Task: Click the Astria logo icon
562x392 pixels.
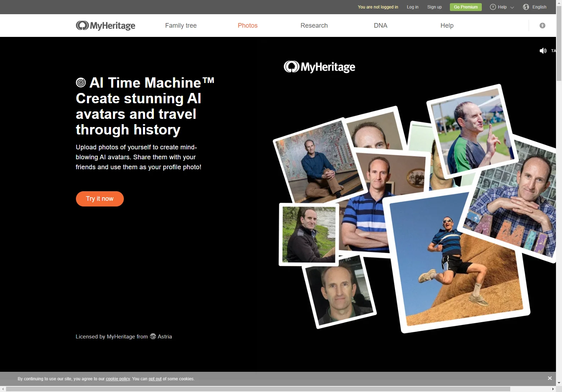Action: pos(153,336)
